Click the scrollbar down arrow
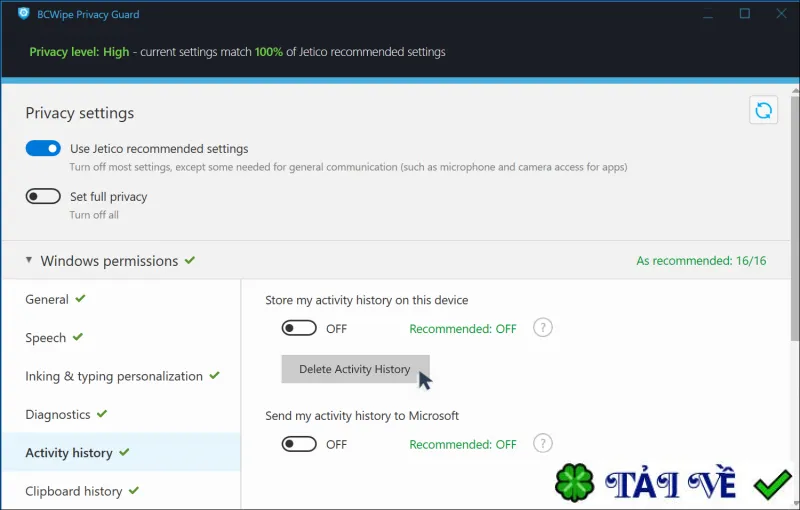Viewport: 800px width, 510px height. [x=795, y=505]
